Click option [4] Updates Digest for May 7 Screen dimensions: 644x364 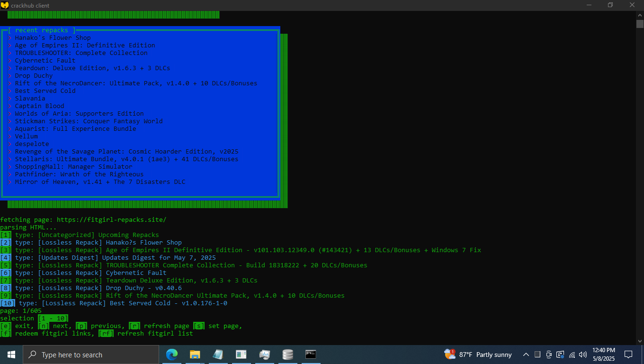(x=108, y=257)
